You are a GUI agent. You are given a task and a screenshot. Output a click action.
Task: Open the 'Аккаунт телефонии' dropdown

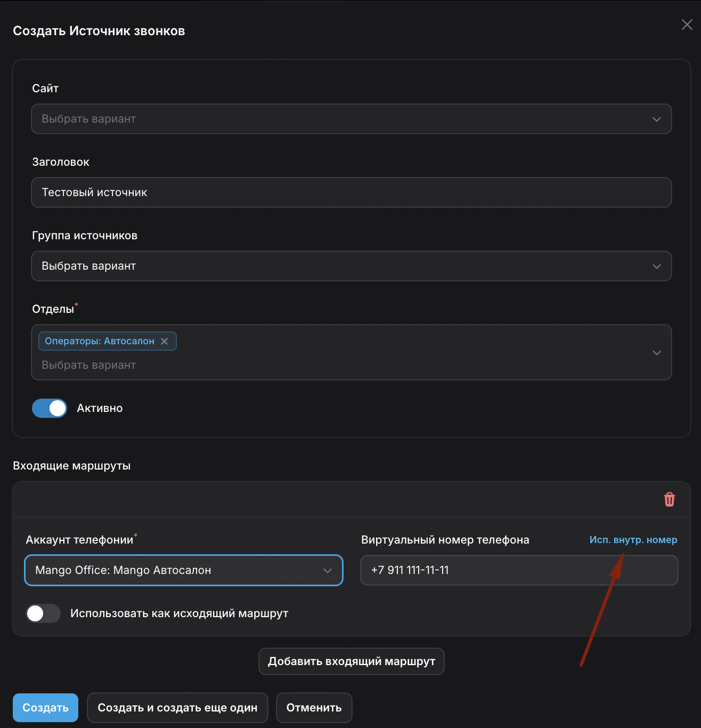pos(183,570)
